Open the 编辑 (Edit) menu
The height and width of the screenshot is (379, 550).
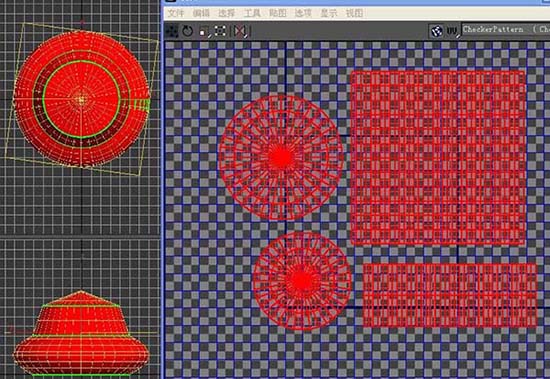point(201,13)
